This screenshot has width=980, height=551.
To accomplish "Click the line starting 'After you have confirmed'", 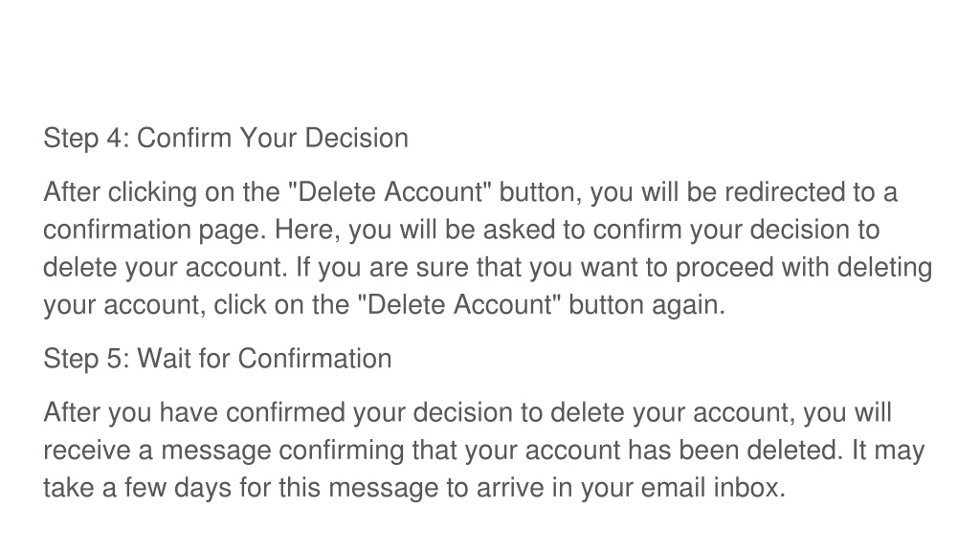I will 467,413.
